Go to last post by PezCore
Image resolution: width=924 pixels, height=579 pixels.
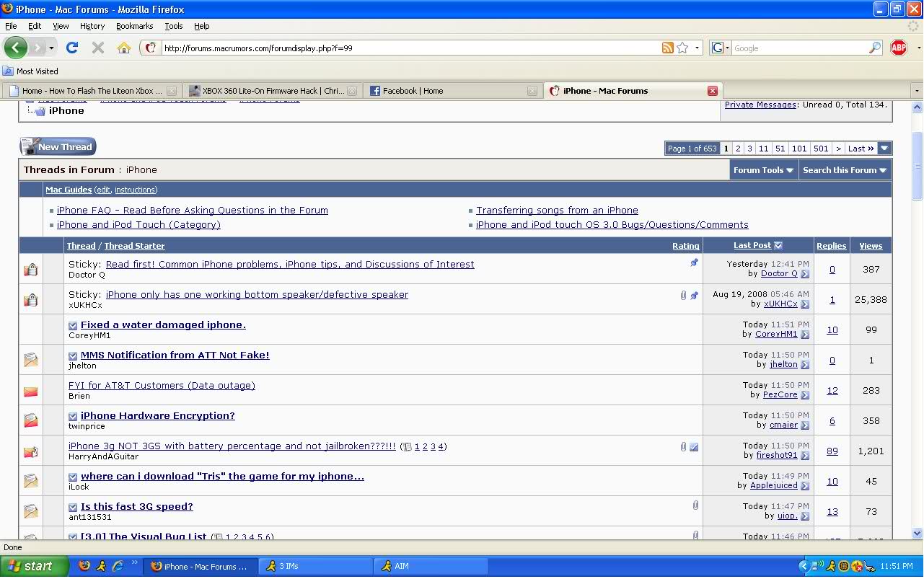[805, 395]
